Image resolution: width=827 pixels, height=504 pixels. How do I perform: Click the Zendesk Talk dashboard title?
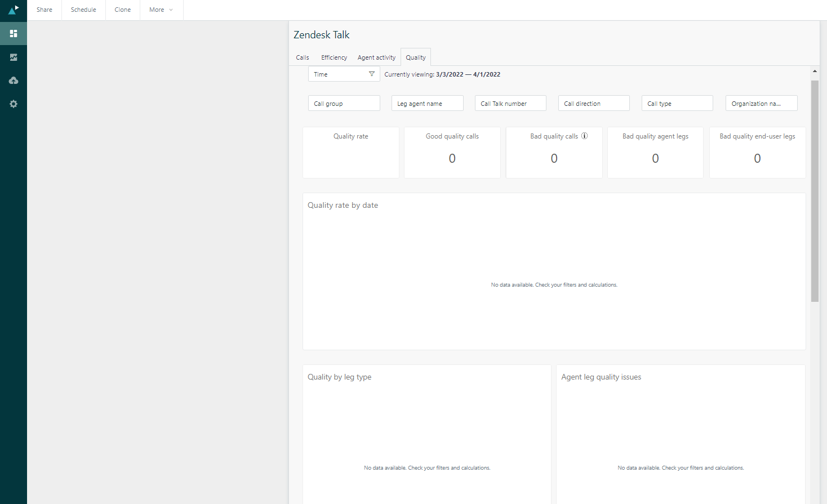pyautogui.click(x=322, y=35)
